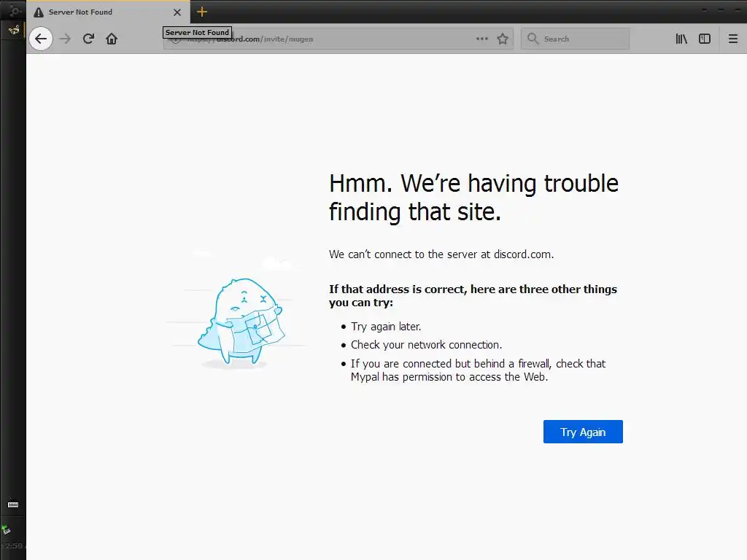Click the "Hmm. We're having trouble" heading
747x560 pixels.
473,198
